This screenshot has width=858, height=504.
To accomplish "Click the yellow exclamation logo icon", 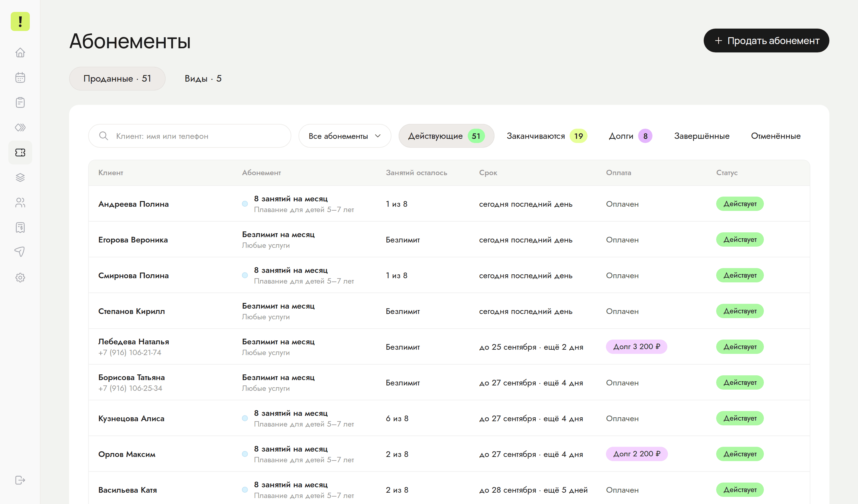I will (20, 21).
